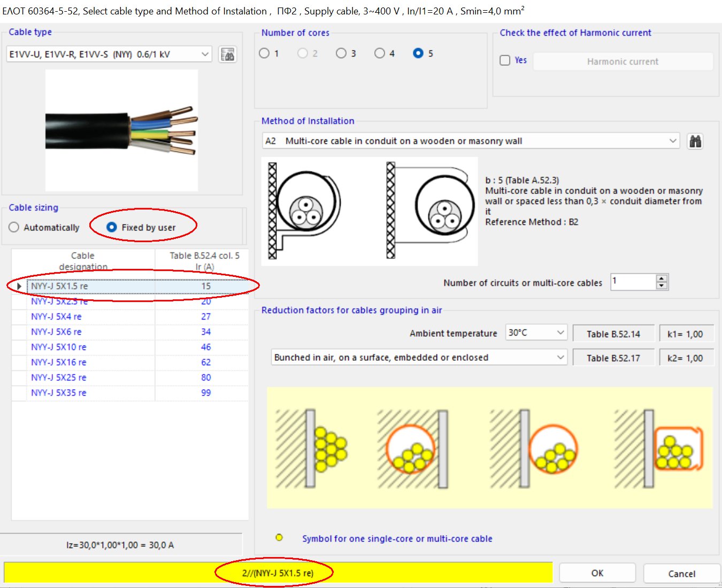Screen dimensions: 722x588
Task: Select the Fixed by user radio button
Action: pyautogui.click(x=111, y=227)
